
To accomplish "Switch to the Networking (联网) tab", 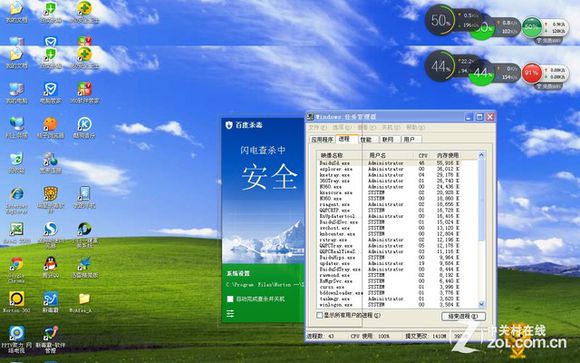I will pos(389,140).
